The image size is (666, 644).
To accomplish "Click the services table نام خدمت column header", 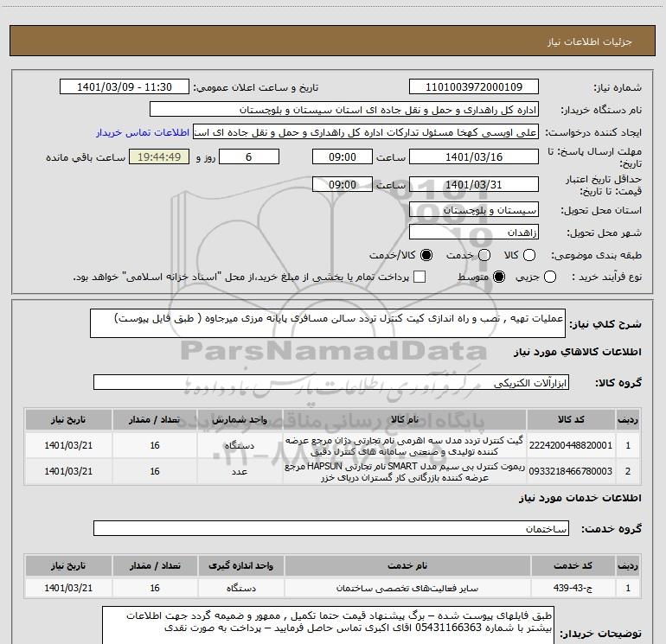I will click(x=407, y=565).
